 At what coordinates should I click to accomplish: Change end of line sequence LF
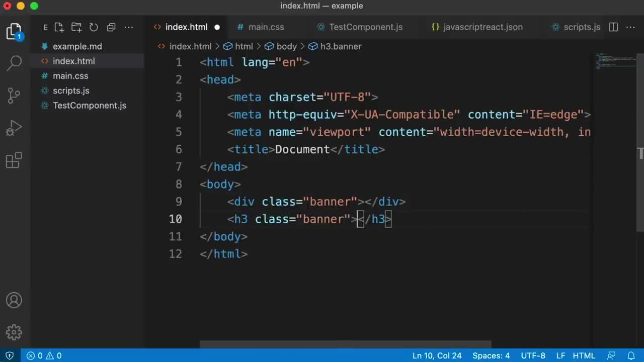pos(560,355)
